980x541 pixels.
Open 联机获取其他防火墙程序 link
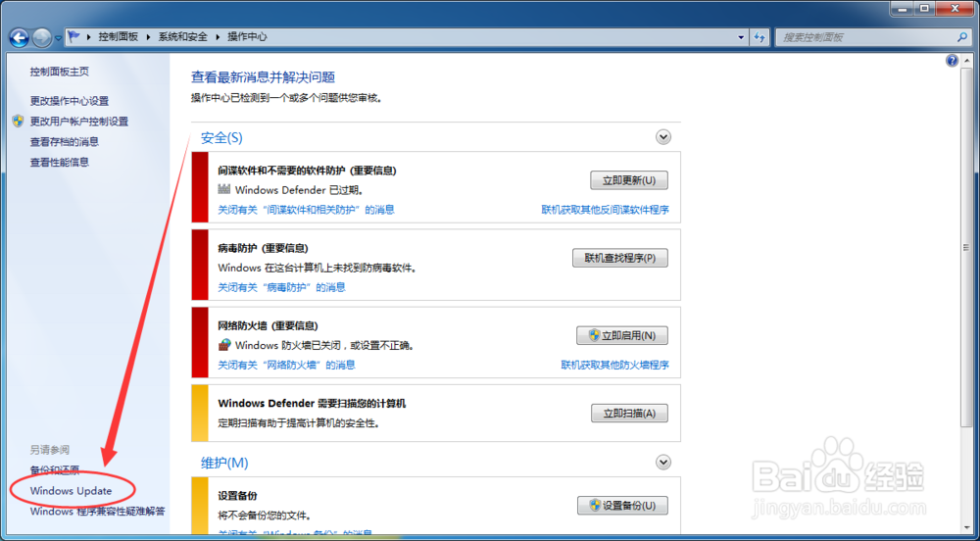tap(615, 365)
